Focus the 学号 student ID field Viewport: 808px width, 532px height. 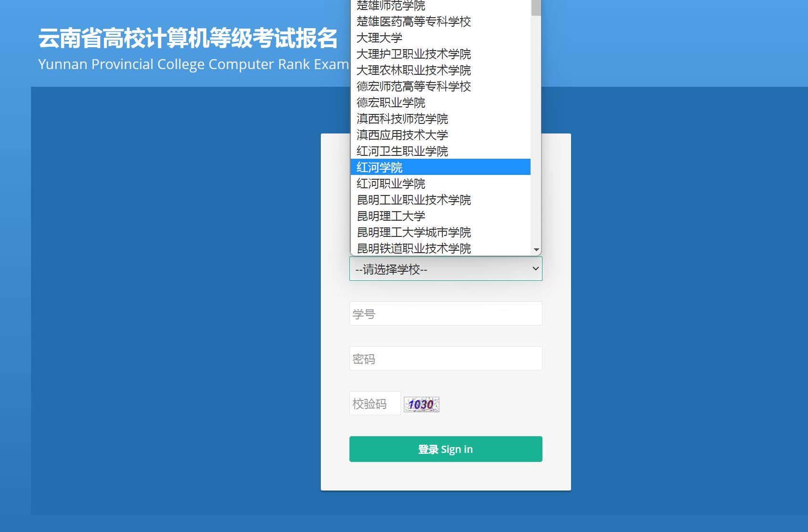(x=445, y=314)
